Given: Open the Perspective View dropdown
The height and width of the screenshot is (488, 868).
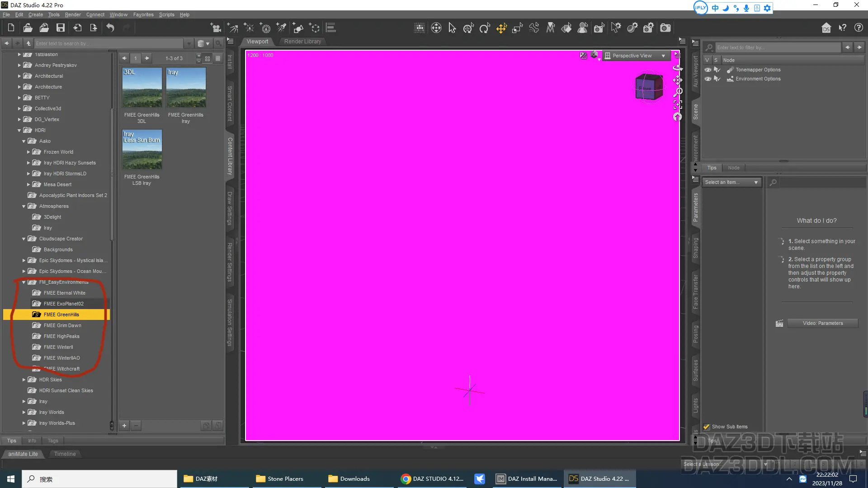Looking at the screenshot, I should coord(637,56).
